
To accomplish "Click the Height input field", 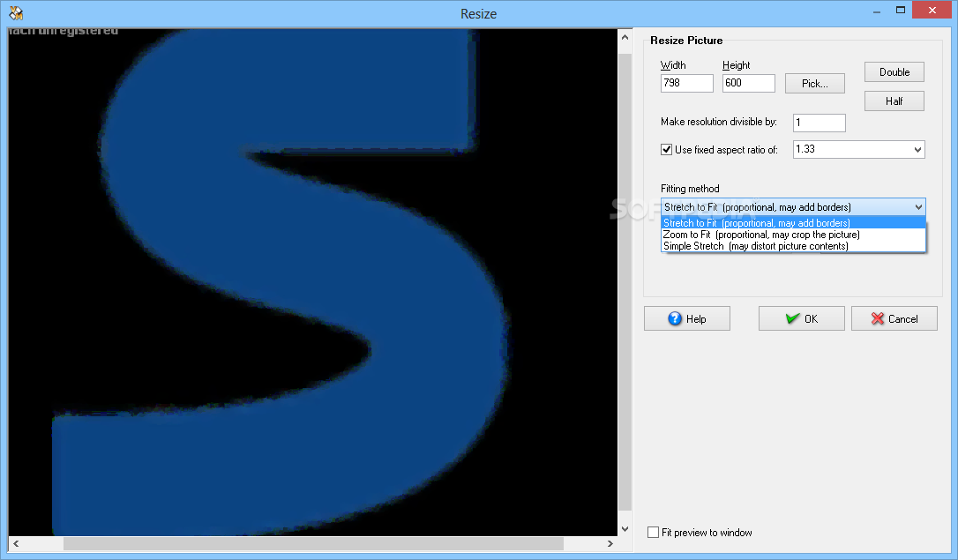I will [748, 83].
